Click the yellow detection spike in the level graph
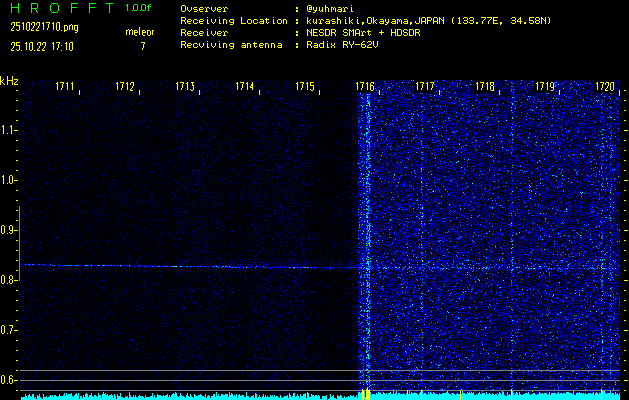This screenshot has width=629, height=400. click(x=366, y=394)
